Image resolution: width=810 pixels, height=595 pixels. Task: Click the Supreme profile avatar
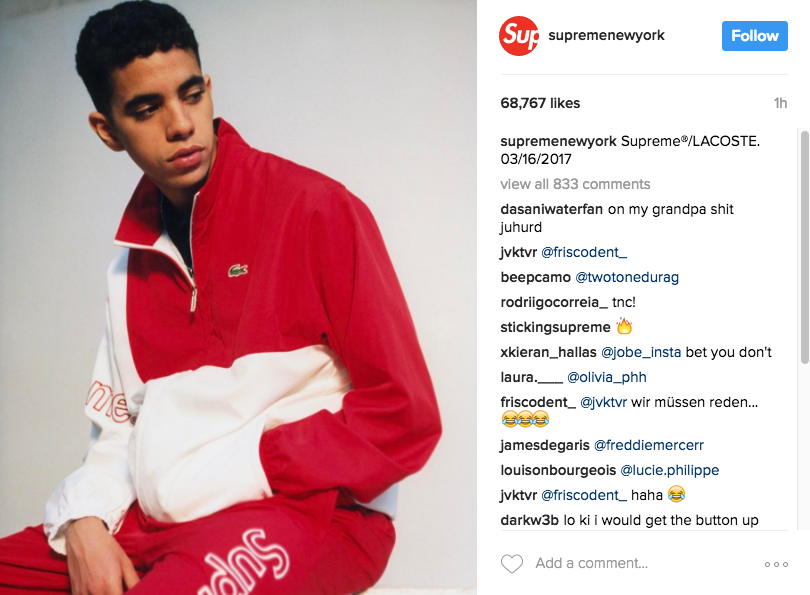519,36
